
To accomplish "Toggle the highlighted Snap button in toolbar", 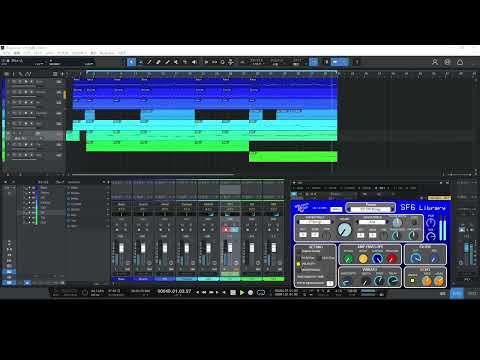I will 313,62.
